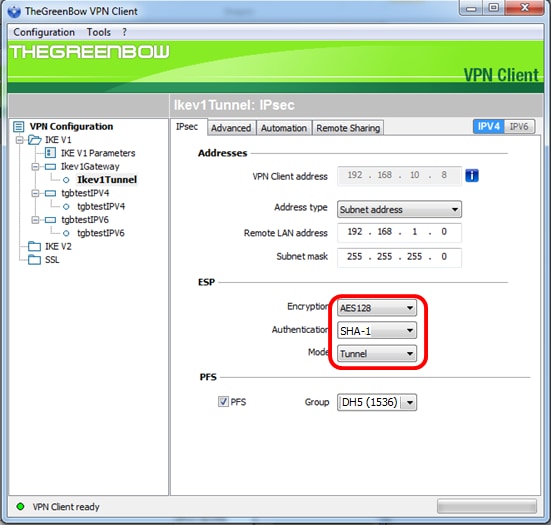Click the tgbtestIPV4 tunnel circle icon

(x=66, y=207)
